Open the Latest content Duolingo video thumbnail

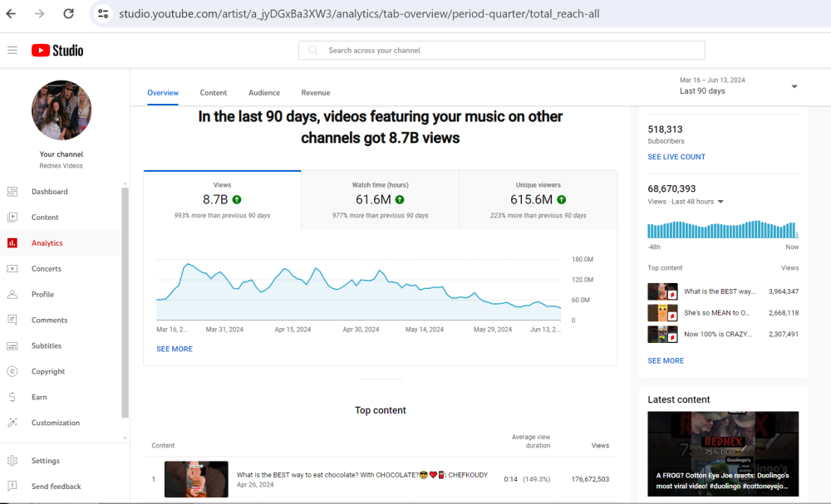pos(723,453)
